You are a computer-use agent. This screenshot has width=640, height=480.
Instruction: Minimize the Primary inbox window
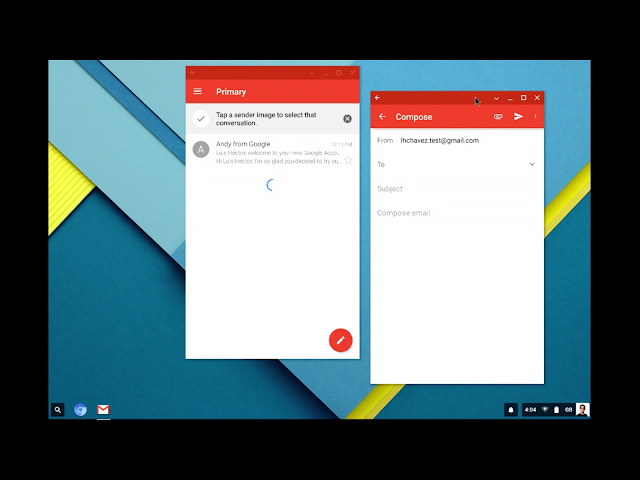(x=325, y=73)
